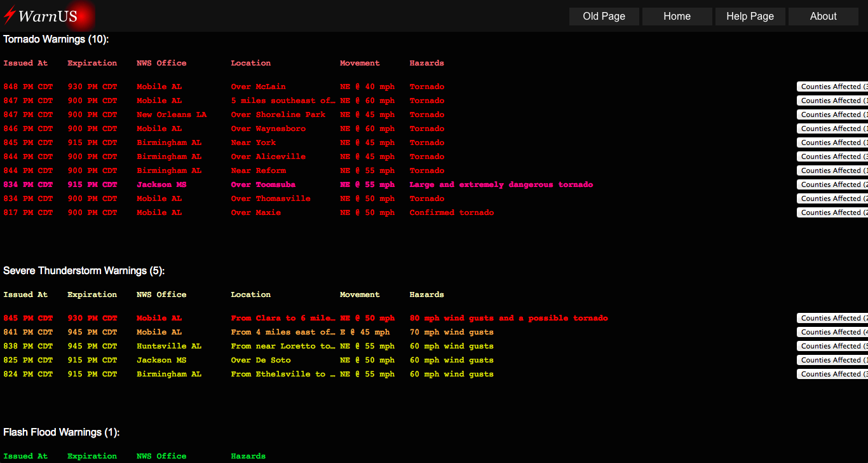Viewport: 868px width, 463px height.
Task: Click 'Over Maxie' location text
Action: click(x=256, y=212)
